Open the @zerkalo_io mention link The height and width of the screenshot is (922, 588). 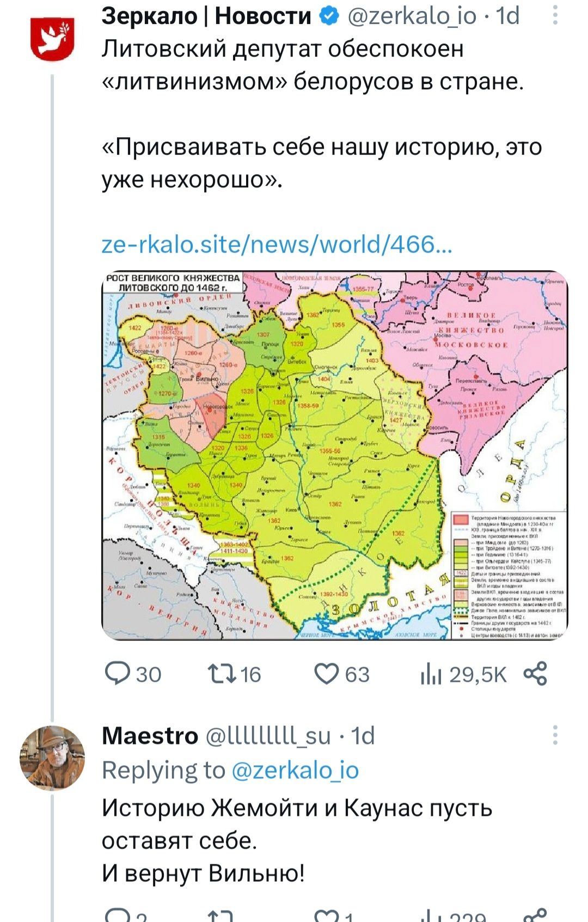[x=295, y=771]
